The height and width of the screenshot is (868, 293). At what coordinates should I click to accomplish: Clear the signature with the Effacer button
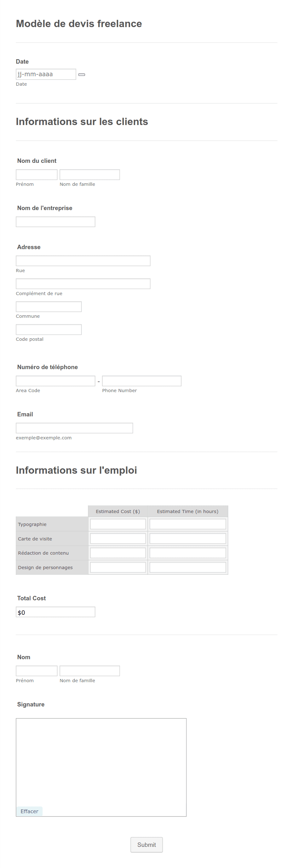tap(29, 811)
